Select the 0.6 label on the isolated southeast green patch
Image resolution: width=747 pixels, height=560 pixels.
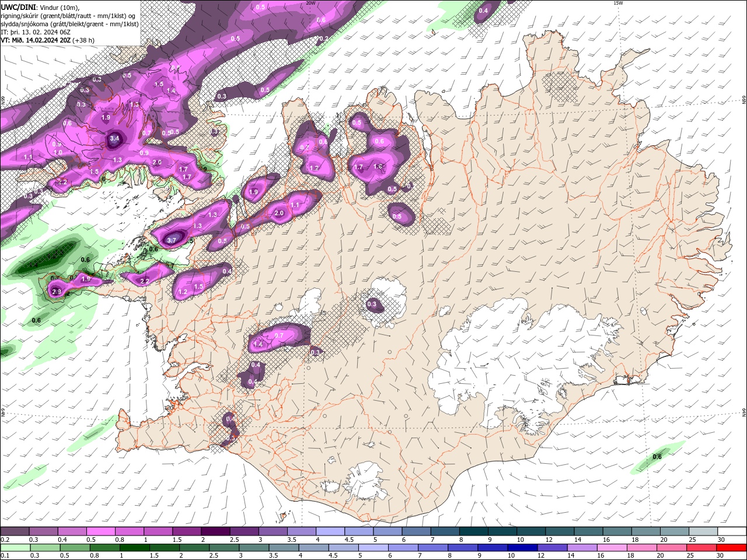657,457
